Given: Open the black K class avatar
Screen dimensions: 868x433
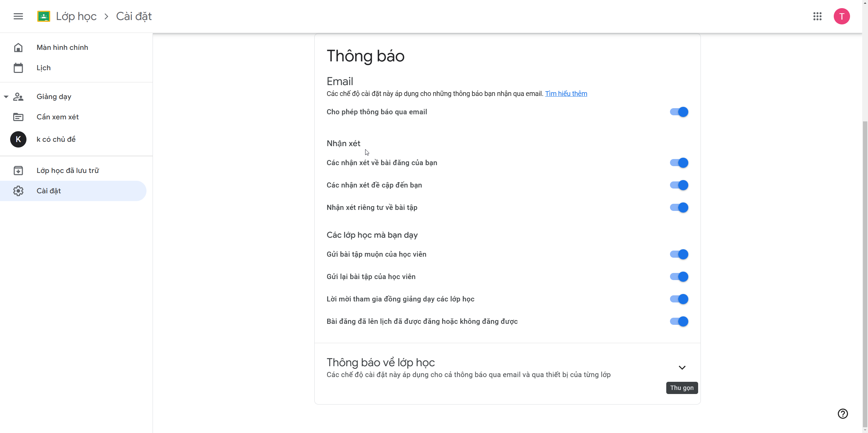Looking at the screenshot, I should [x=18, y=139].
